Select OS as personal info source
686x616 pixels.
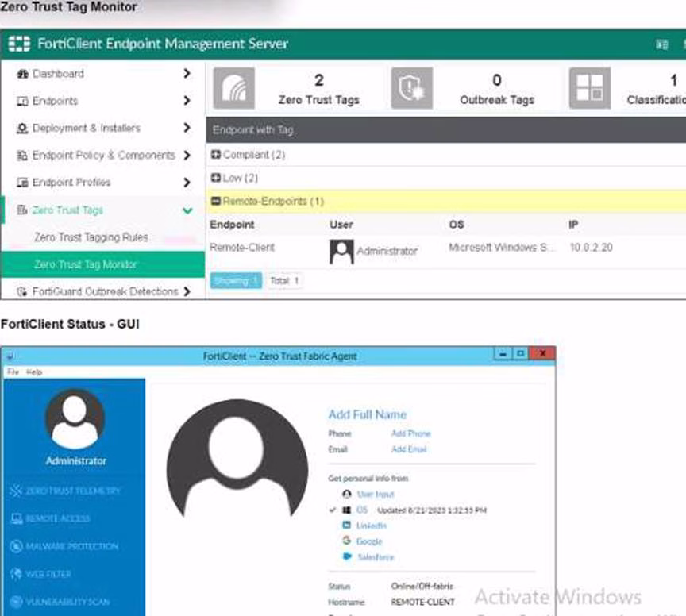click(x=362, y=510)
